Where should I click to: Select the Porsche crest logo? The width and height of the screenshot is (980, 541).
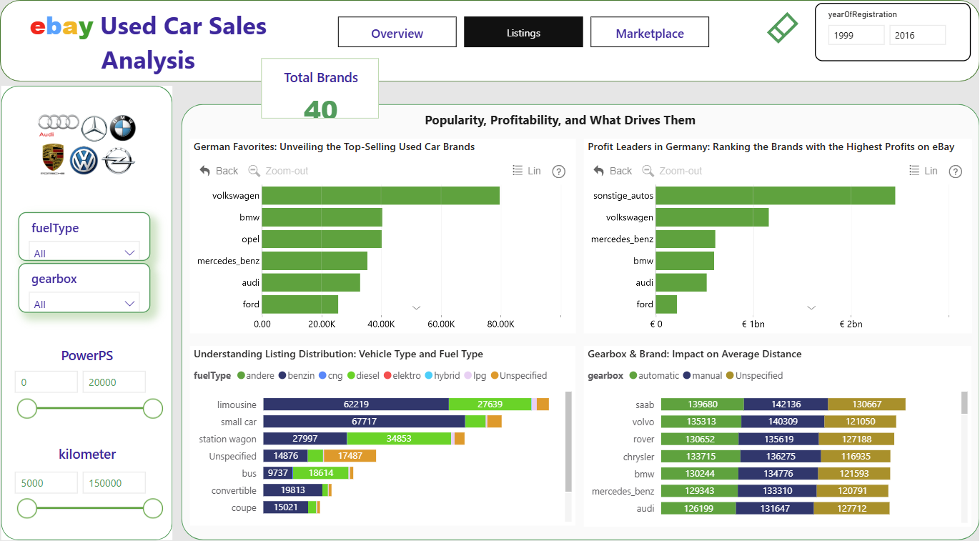[52, 159]
